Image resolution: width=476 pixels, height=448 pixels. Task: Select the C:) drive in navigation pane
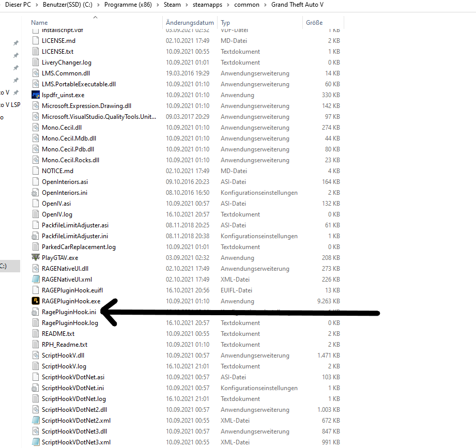[x=10, y=266]
